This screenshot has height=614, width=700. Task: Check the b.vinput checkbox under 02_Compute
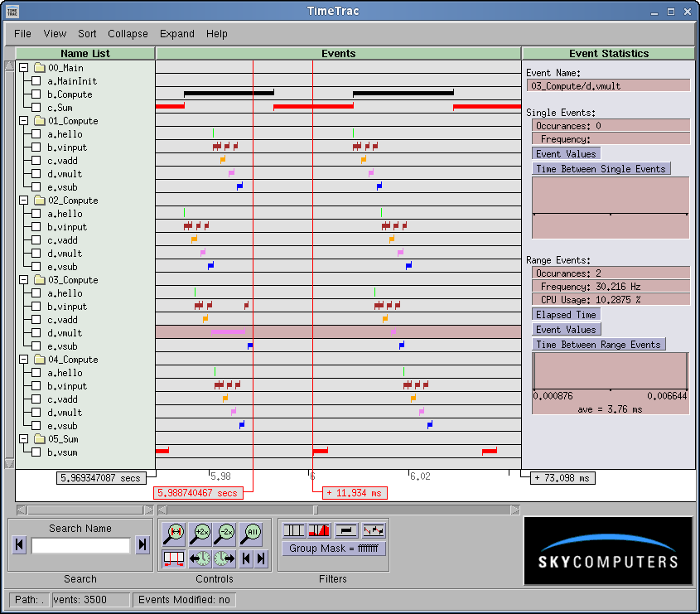coord(36,227)
